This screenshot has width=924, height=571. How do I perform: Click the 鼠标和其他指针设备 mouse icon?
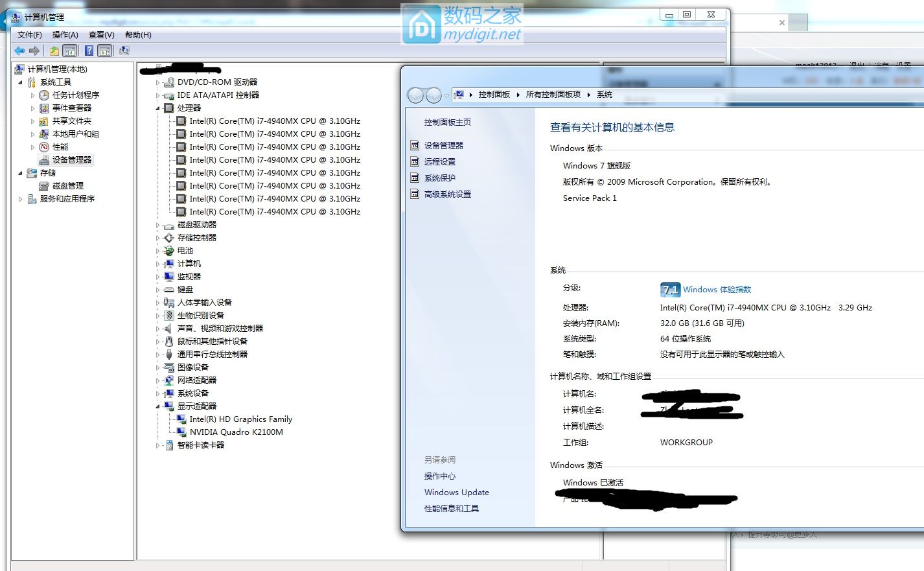point(169,341)
